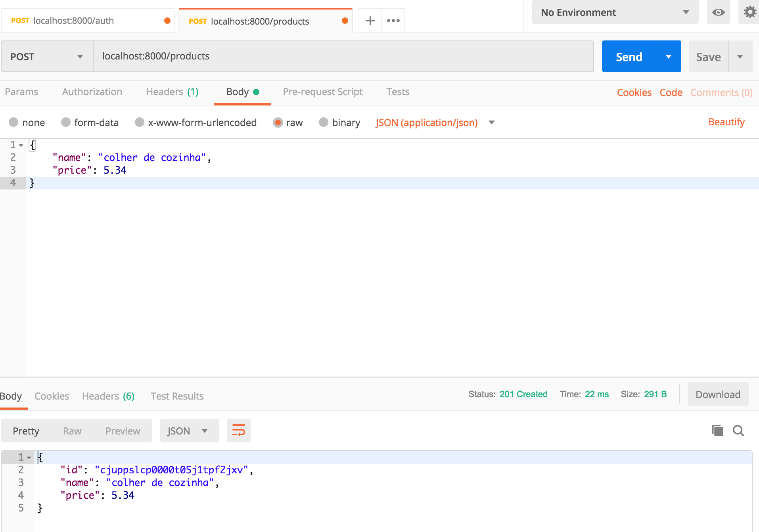Open the Pre-request Script tab
The image size is (759, 532).
323,92
